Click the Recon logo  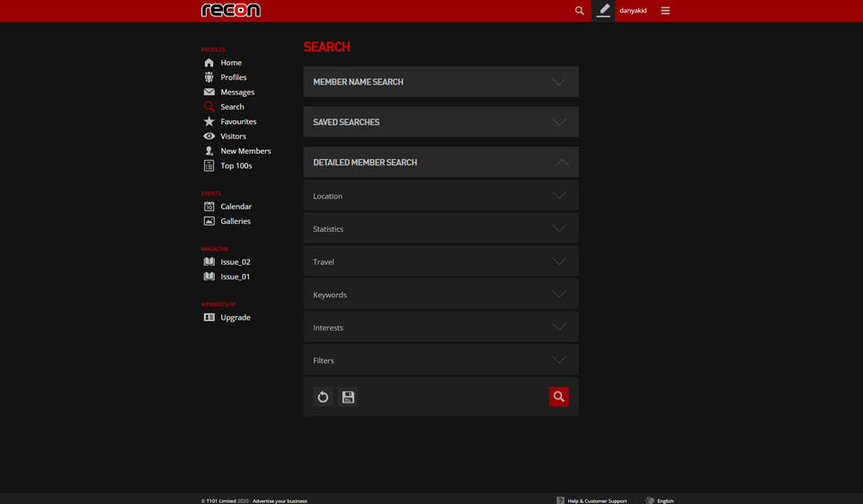click(231, 11)
